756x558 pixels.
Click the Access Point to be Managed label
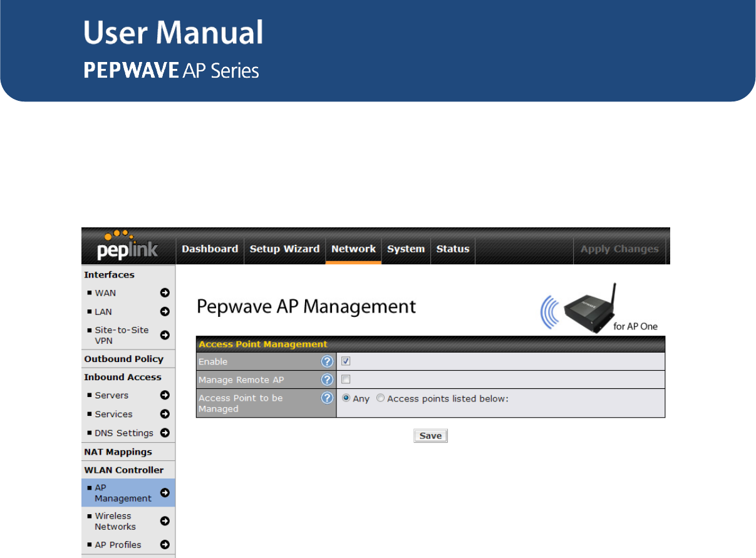click(x=241, y=403)
